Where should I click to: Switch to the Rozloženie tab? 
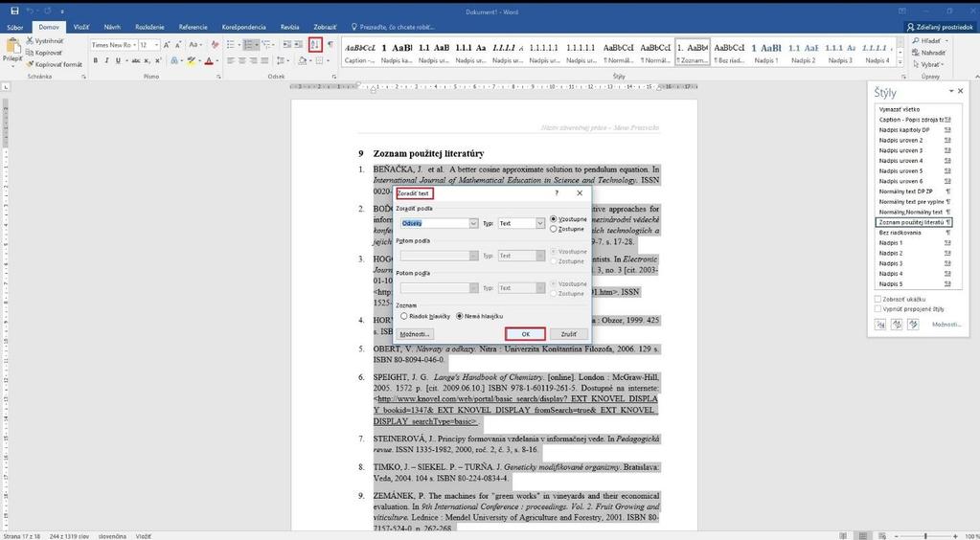[150, 27]
